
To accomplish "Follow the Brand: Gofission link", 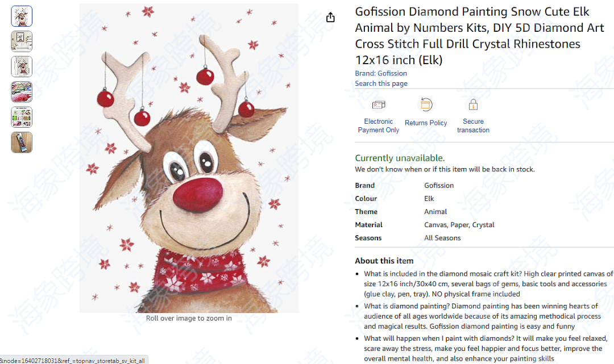I will pyautogui.click(x=380, y=73).
